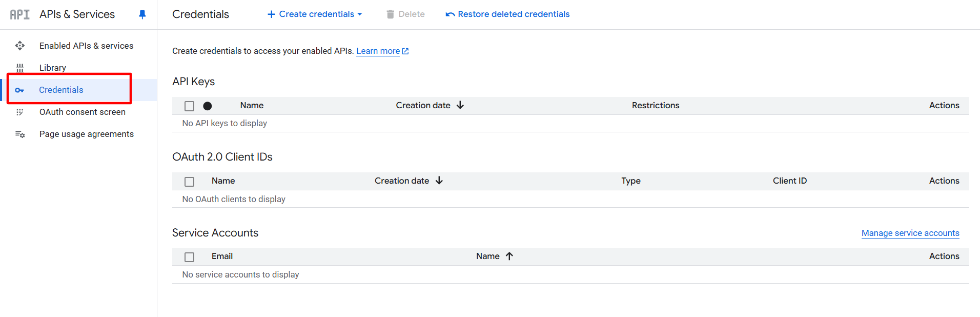Open Manage service accounts link
The height and width of the screenshot is (317, 980).
(x=910, y=233)
